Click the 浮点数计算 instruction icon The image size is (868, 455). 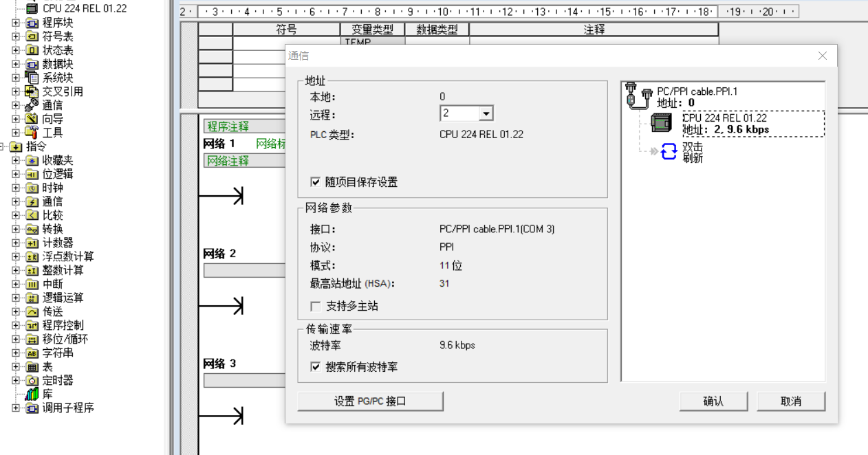coord(32,256)
